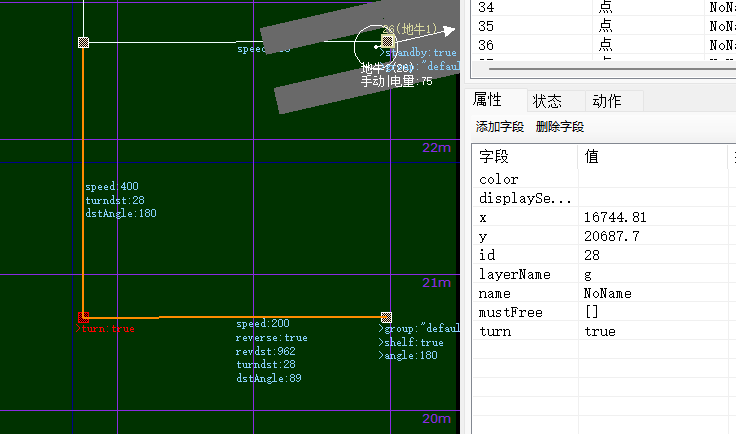The width and height of the screenshot is (736, 434).
Task: Click the vertical orange path with speed:400
Action: pyautogui.click(x=82, y=240)
